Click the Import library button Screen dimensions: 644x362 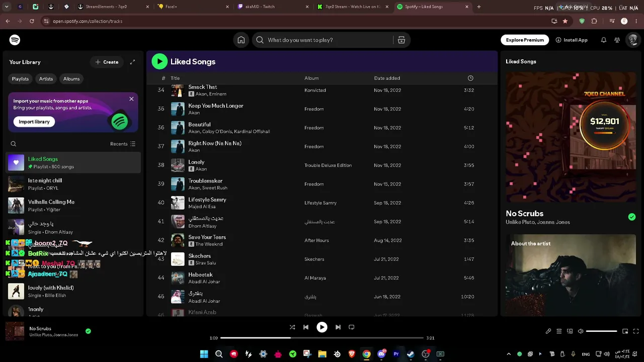click(34, 122)
